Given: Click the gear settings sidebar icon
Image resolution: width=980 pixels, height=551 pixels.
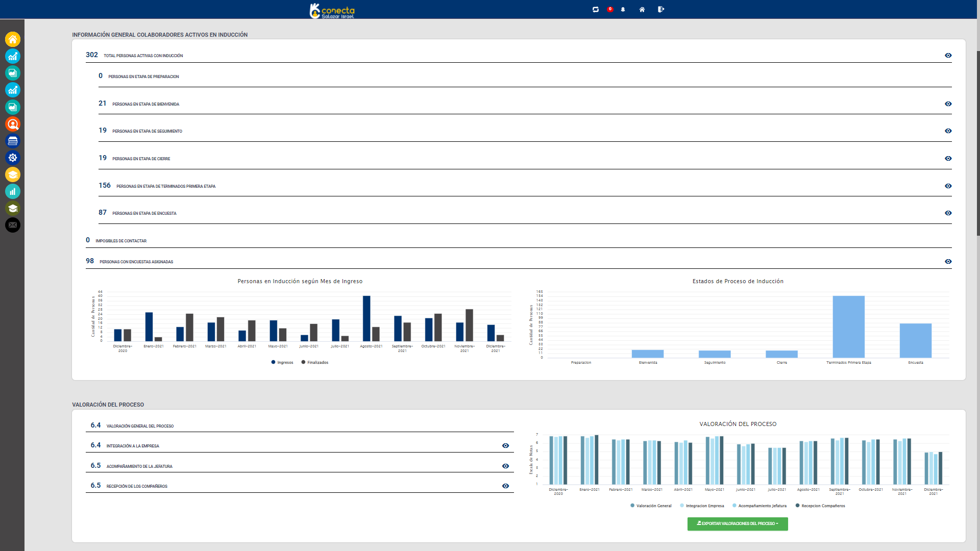Looking at the screenshot, I should 13,158.
